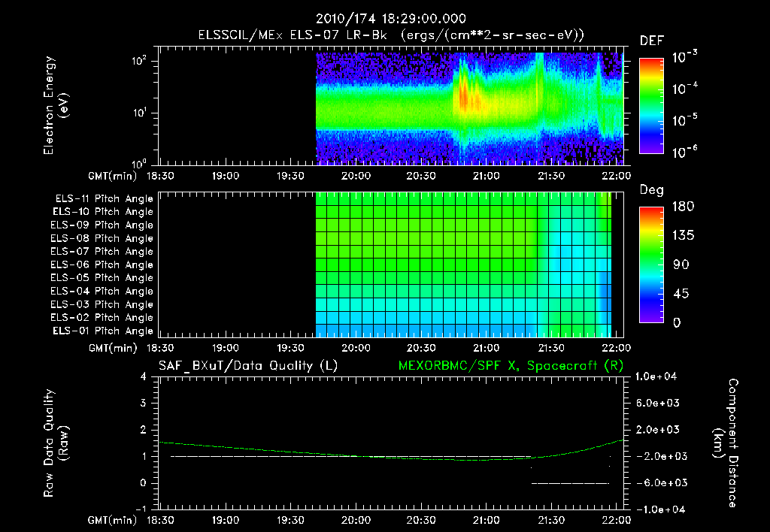Click the Electron Energy (eV) axis title

click(56, 105)
